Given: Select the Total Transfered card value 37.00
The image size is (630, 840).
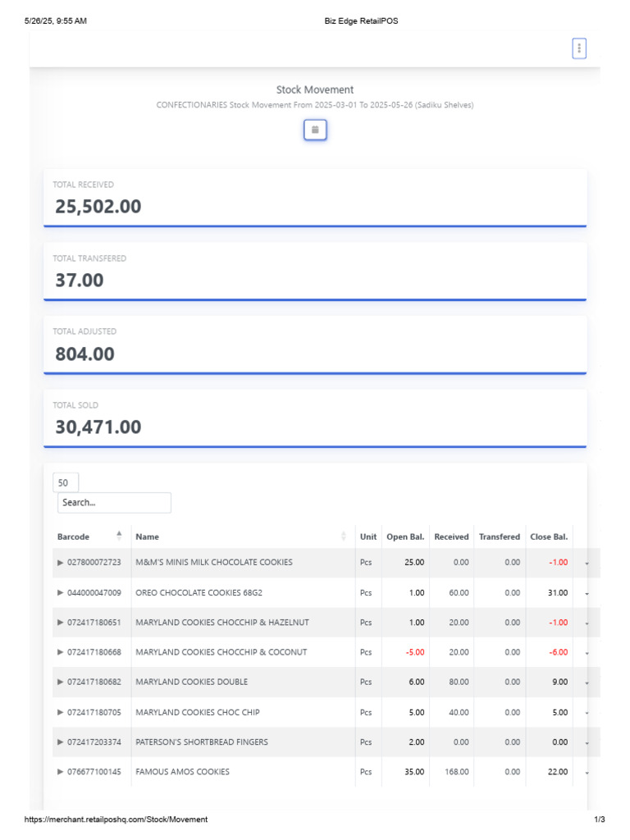Looking at the screenshot, I should (x=80, y=281).
